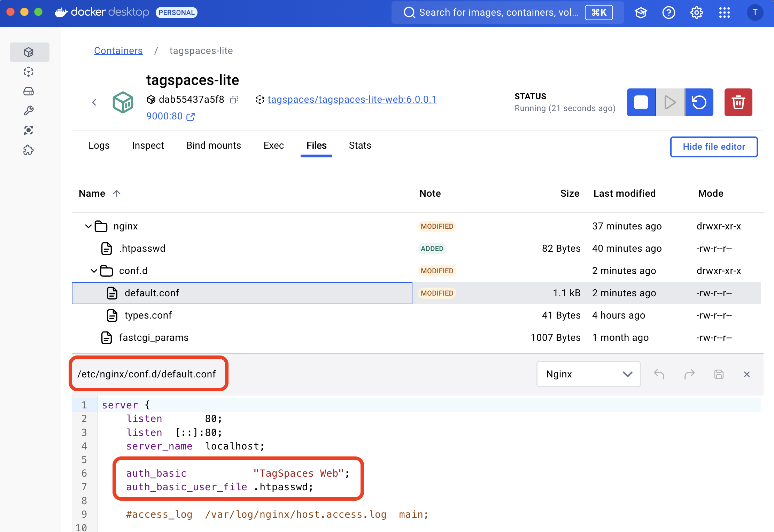Open Docker Desktop settings gear
Screen dimensions: 774x532
click(697, 13)
